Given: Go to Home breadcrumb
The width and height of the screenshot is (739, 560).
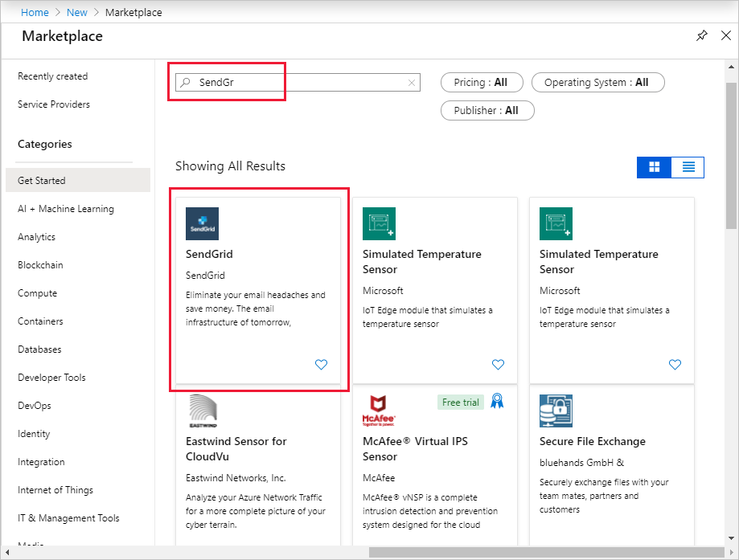Looking at the screenshot, I should [x=35, y=13].
